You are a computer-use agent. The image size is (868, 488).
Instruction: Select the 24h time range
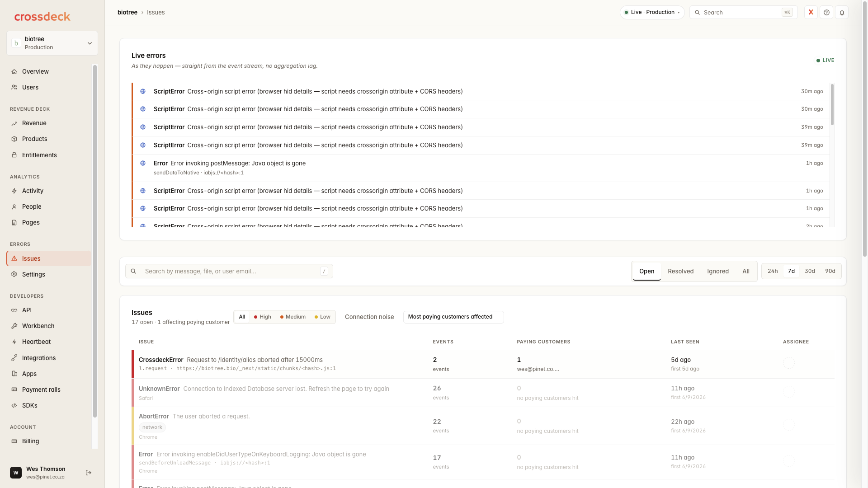tap(773, 271)
